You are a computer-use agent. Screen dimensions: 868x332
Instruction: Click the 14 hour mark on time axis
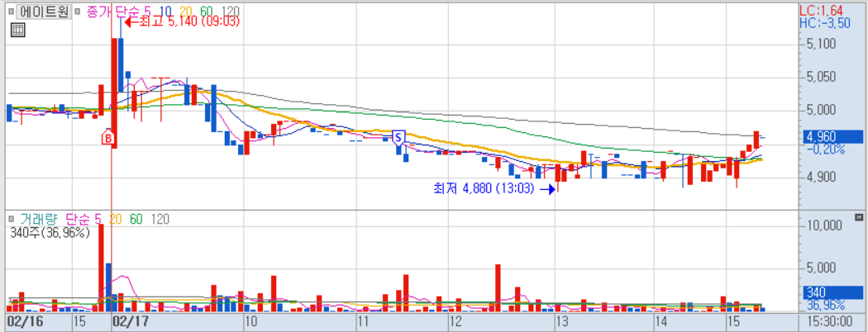[x=660, y=321]
